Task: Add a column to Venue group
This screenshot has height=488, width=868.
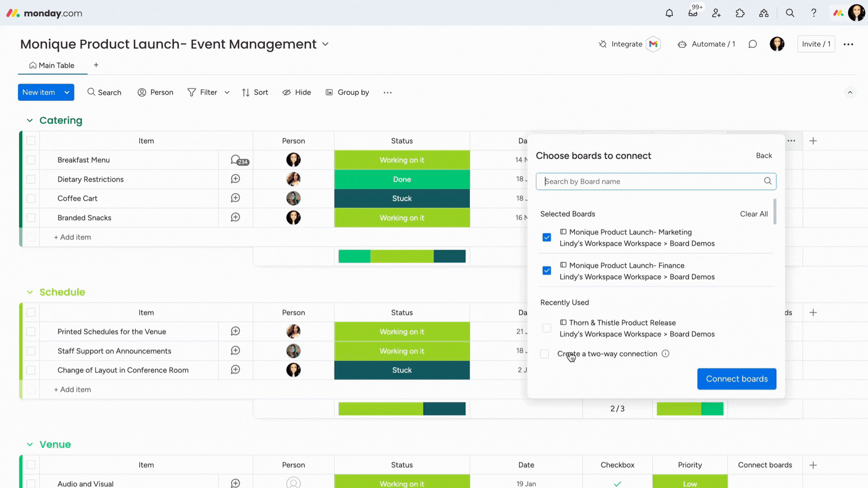Action: (x=813, y=465)
